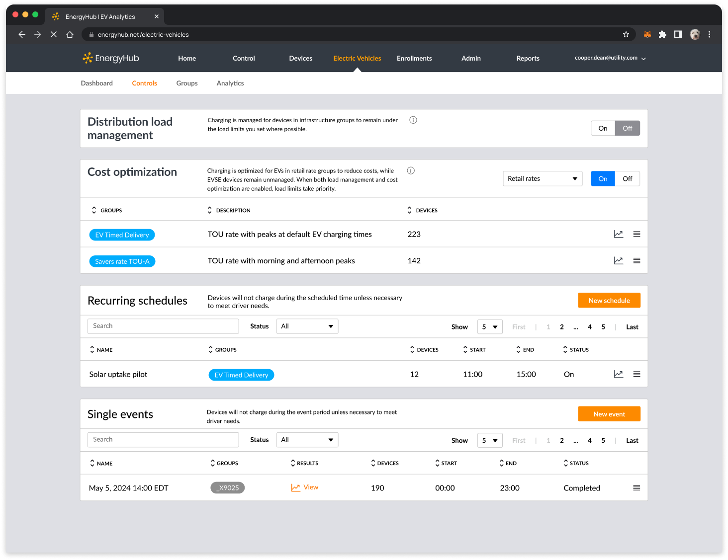728x560 pixels.
Task: Go to the Enrollments menu
Action: (414, 58)
